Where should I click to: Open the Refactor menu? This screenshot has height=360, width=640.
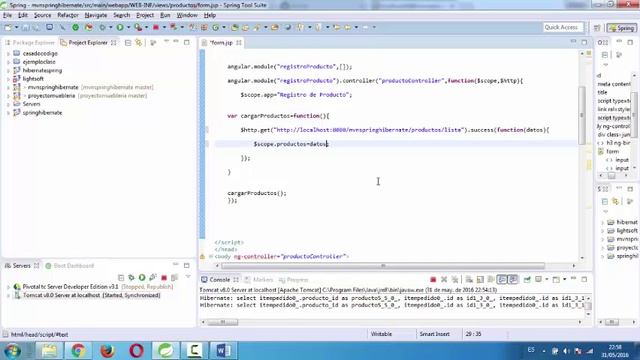[x=68, y=15]
